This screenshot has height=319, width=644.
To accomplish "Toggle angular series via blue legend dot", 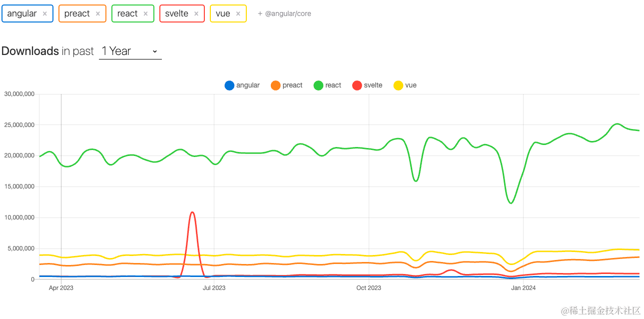I will (229, 85).
